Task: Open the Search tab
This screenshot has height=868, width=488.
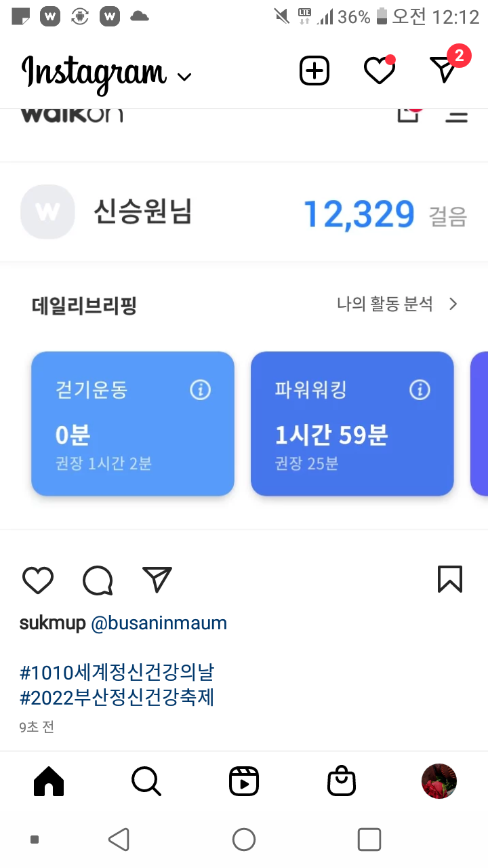Action: 146,781
